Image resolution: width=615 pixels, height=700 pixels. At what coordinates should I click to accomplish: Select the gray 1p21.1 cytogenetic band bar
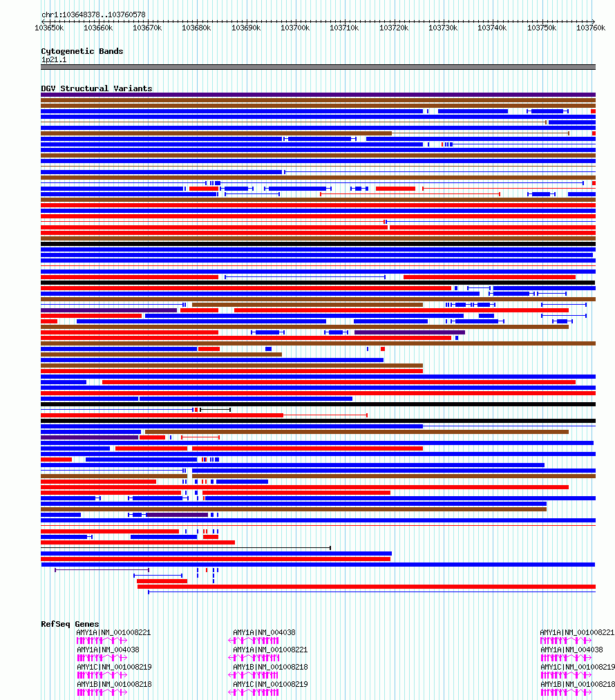click(x=319, y=67)
